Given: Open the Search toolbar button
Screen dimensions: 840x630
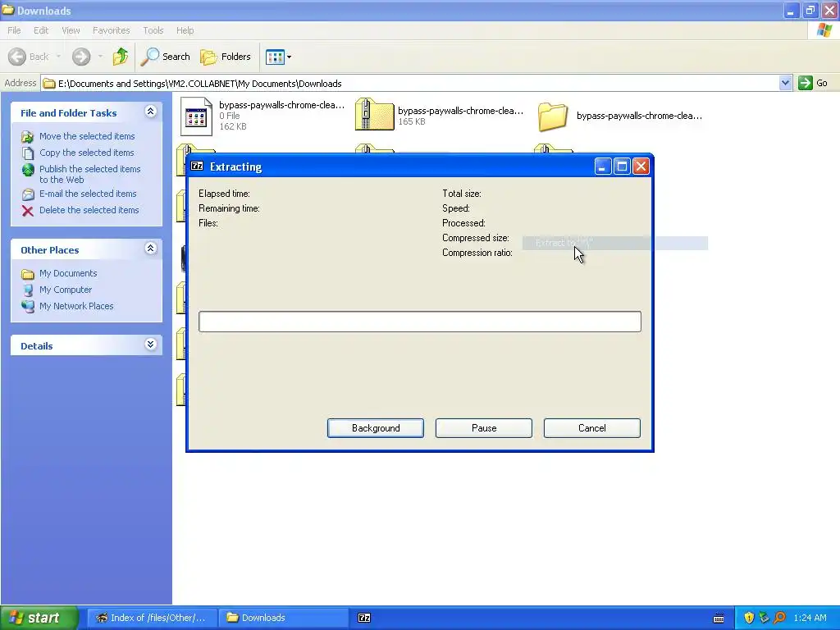Looking at the screenshot, I should [x=166, y=57].
